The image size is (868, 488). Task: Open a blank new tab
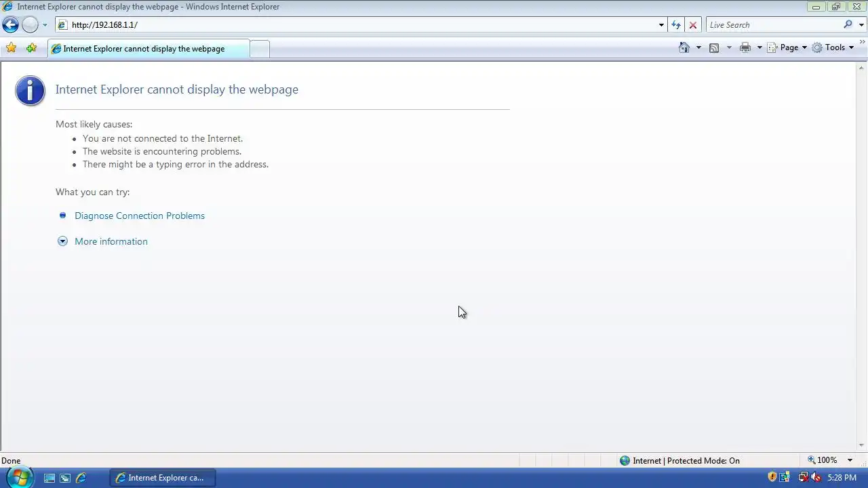coord(260,49)
